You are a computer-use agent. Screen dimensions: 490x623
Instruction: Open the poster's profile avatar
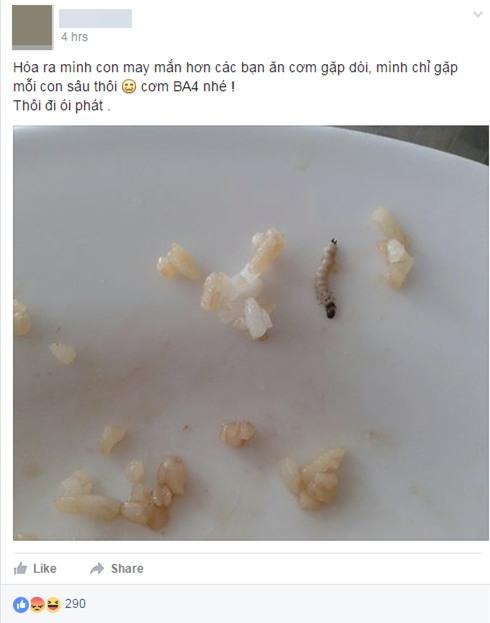tap(32, 27)
